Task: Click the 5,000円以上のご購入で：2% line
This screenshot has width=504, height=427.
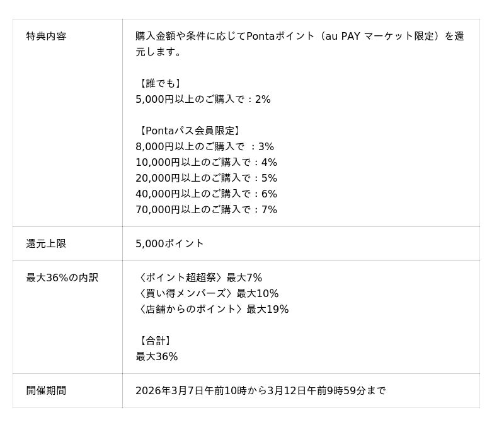Action: tap(203, 99)
